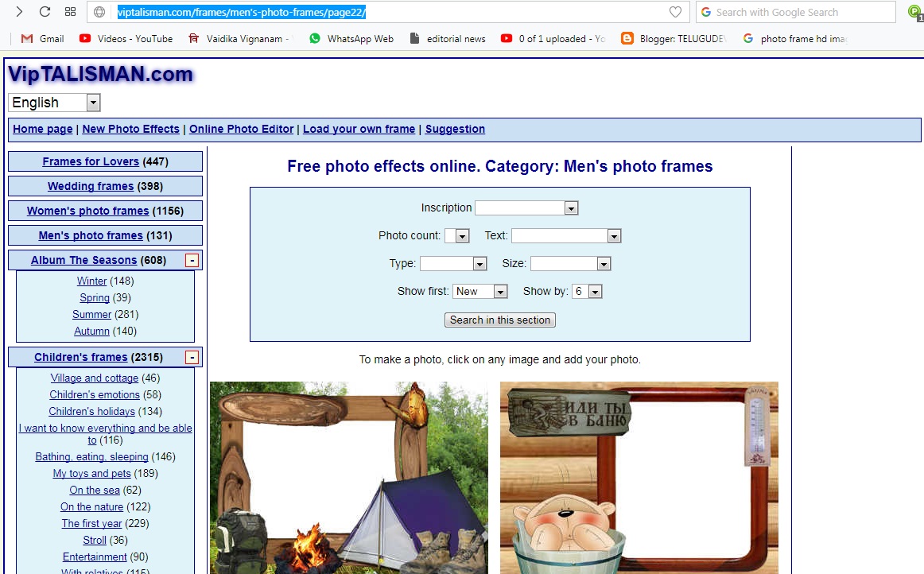Click the green extension icon at top right
The image size is (924, 574).
click(x=915, y=11)
